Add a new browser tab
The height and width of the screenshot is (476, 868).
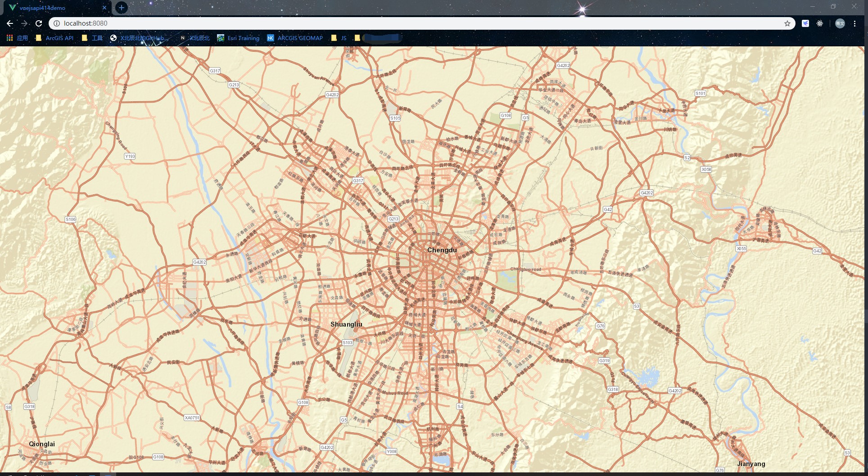pyautogui.click(x=121, y=8)
